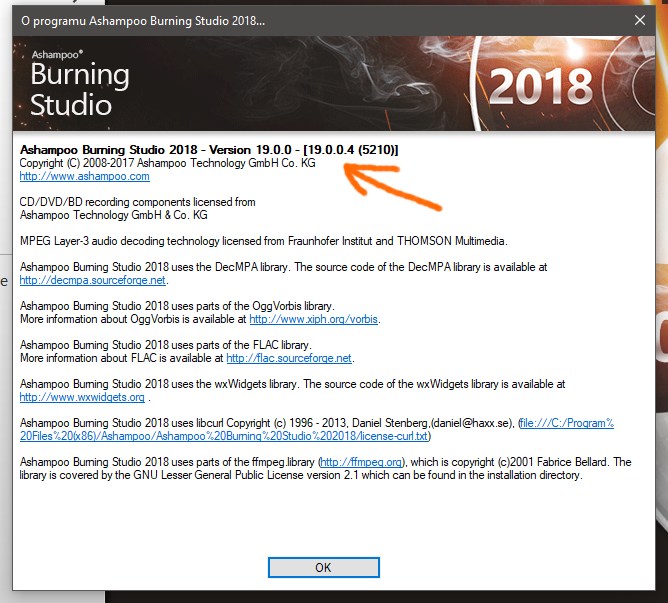Close the About dialog with X
This screenshot has height=603, width=668.
(640, 19)
